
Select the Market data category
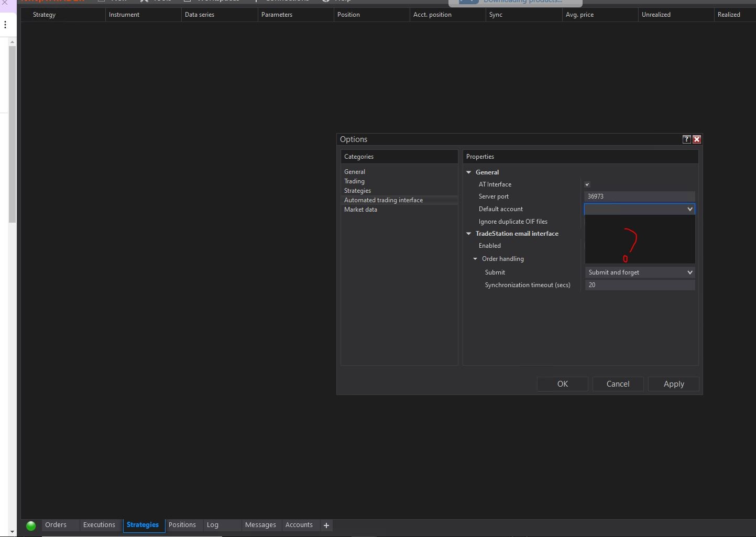[x=360, y=210]
